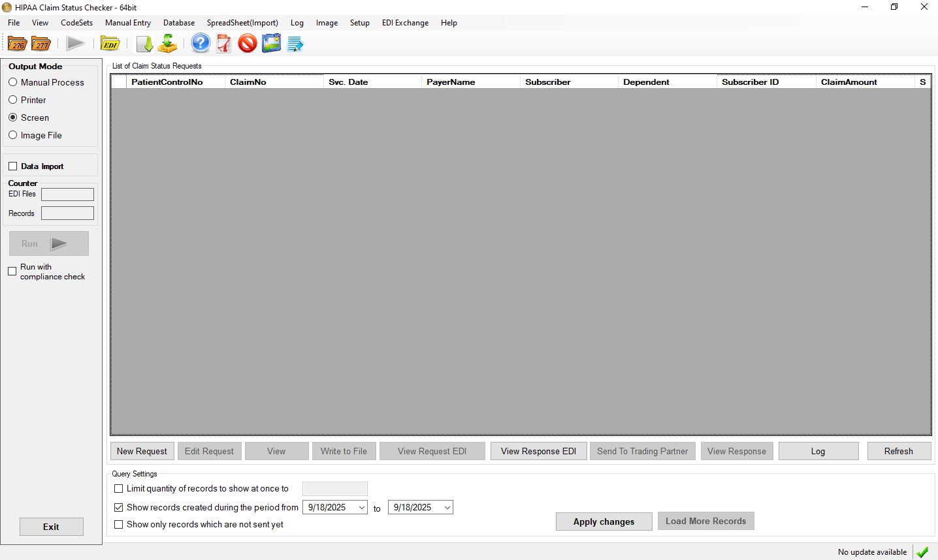The image size is (938, 560).
Task: Click the Edit Request button
Action: (x=209, y=451)
